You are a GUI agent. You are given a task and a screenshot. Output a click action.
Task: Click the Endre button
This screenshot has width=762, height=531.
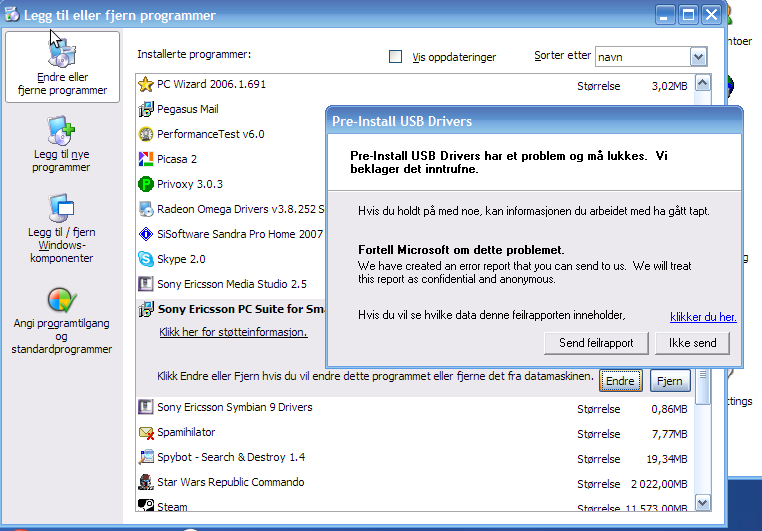tap(621, 381)
